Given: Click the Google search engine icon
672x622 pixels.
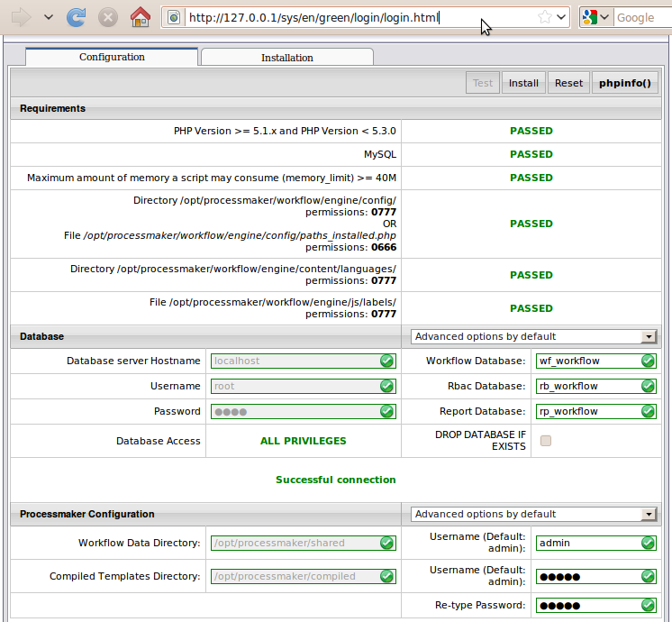Looking at the screenshot, I should coord(590,17).
